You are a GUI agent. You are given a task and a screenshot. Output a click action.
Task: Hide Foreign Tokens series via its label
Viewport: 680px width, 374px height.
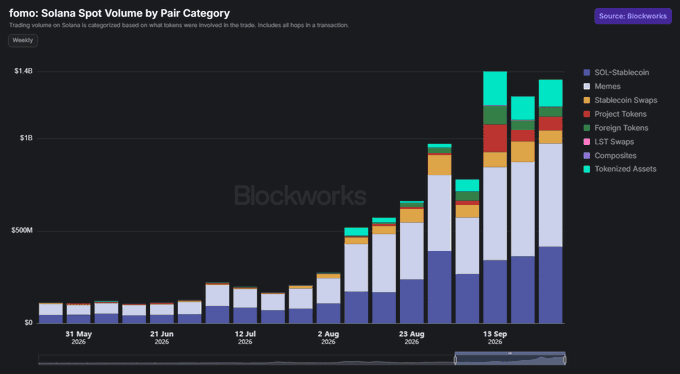click(621, 128)
